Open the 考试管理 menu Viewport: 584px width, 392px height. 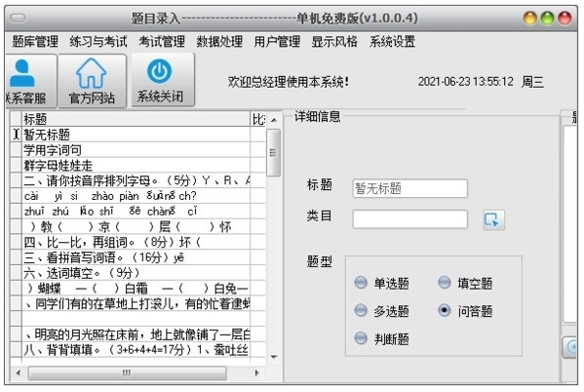[x=162, y=41]
